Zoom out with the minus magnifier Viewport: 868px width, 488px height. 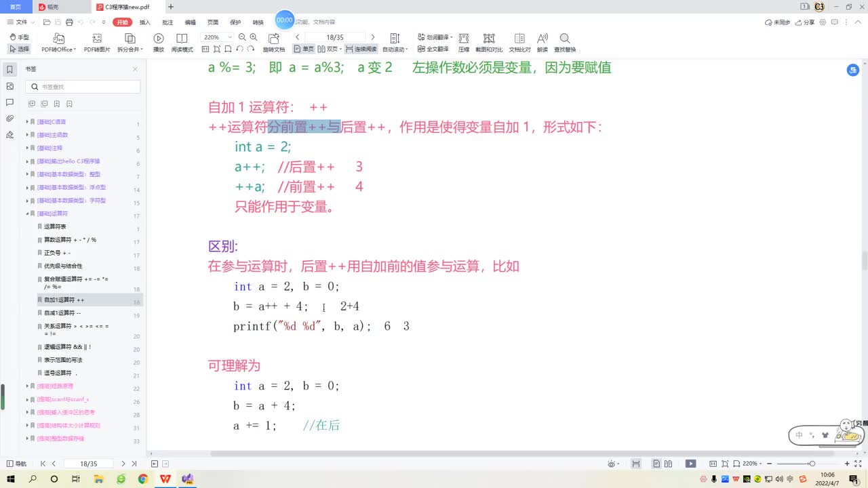click(x=242, y=37)
